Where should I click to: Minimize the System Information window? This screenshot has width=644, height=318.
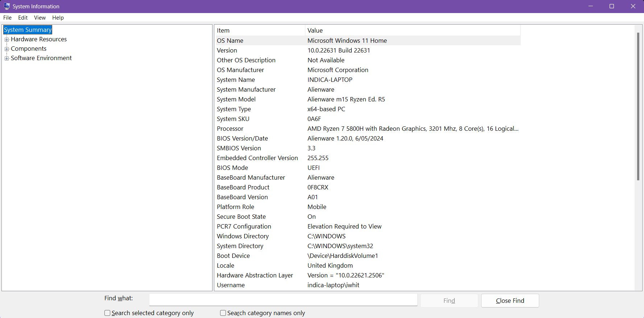click(591, 6)
